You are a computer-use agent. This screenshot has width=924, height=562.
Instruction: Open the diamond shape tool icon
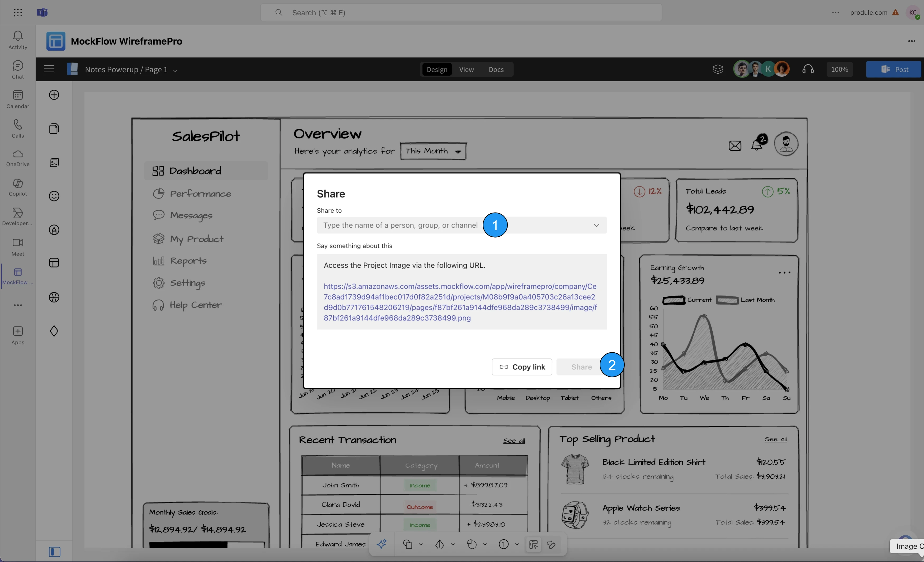tap(54, 331)
